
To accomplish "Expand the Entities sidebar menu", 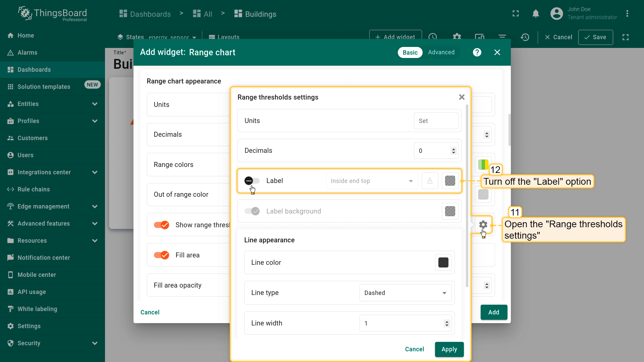I will click(x=95, y=104).
